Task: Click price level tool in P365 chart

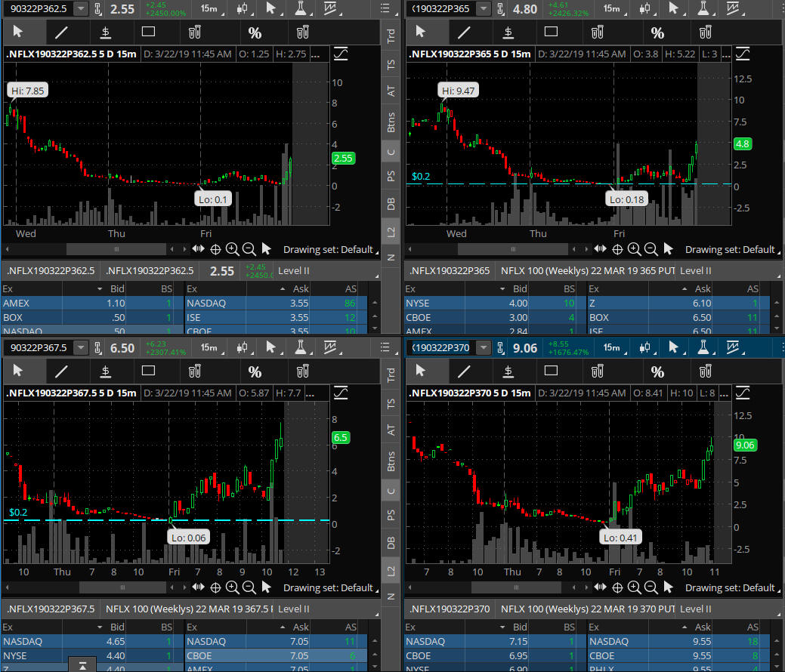Action: point(508,32)
